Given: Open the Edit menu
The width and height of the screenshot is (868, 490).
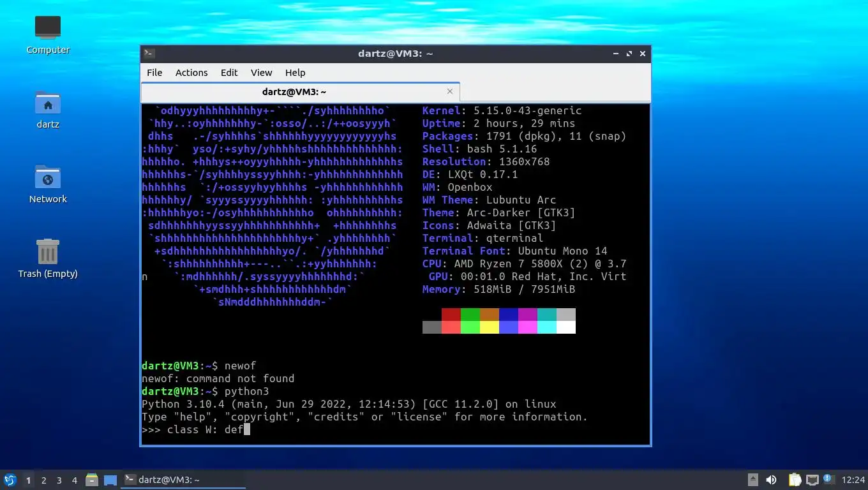Looking at the screenshot, I should click(x=229, y=73).
